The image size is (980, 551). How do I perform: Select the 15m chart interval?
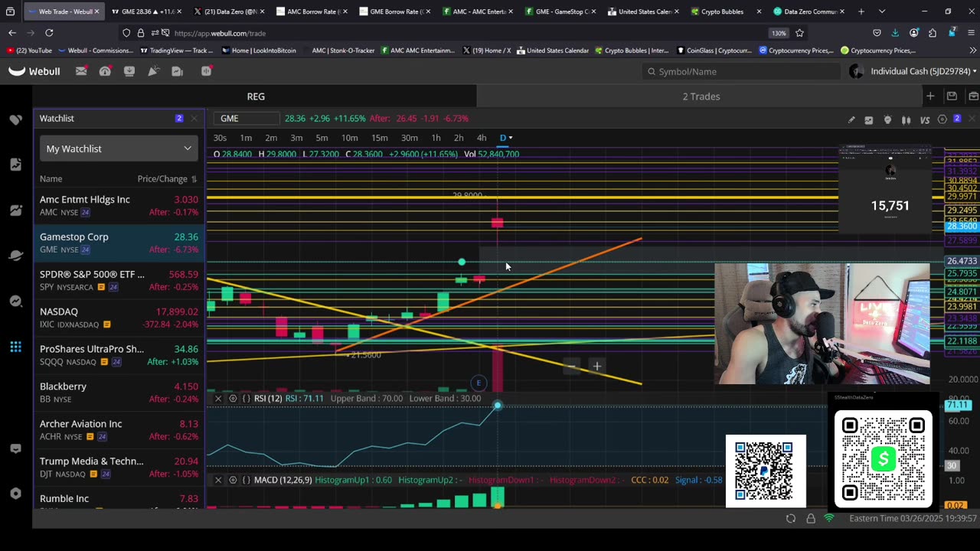tap(379, 138)
